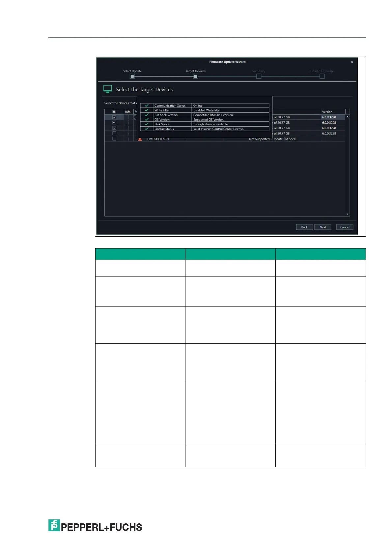Click the green check next to Disk Space

point(147,124)
